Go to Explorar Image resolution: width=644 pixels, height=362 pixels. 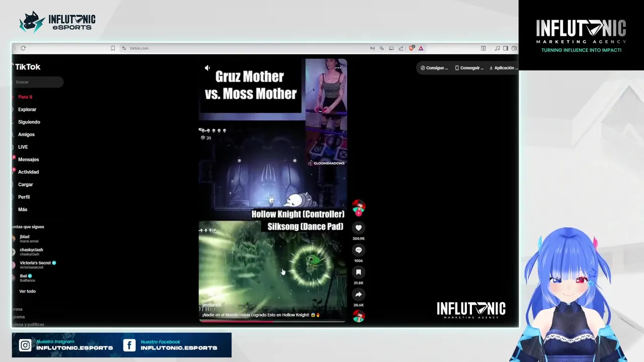coord(27,110)
